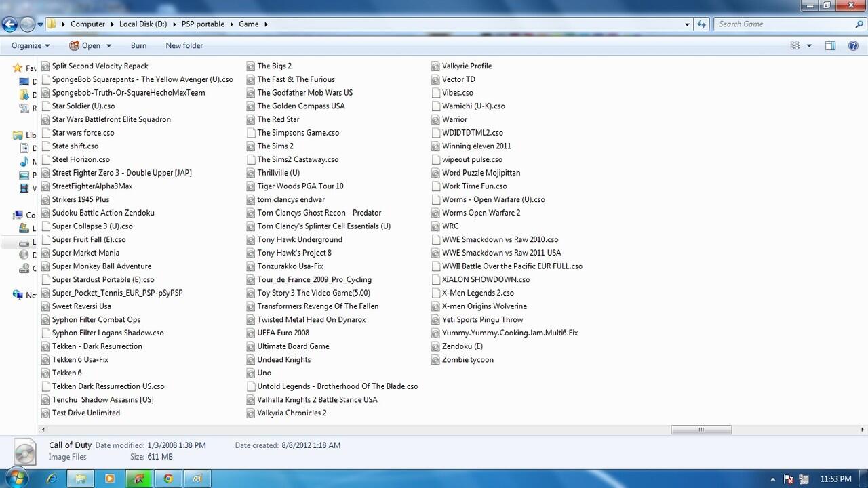Click the taskbar clock 11:53 PM
The height and width of the screenshot is (488, 868).
tap(835, 479)
